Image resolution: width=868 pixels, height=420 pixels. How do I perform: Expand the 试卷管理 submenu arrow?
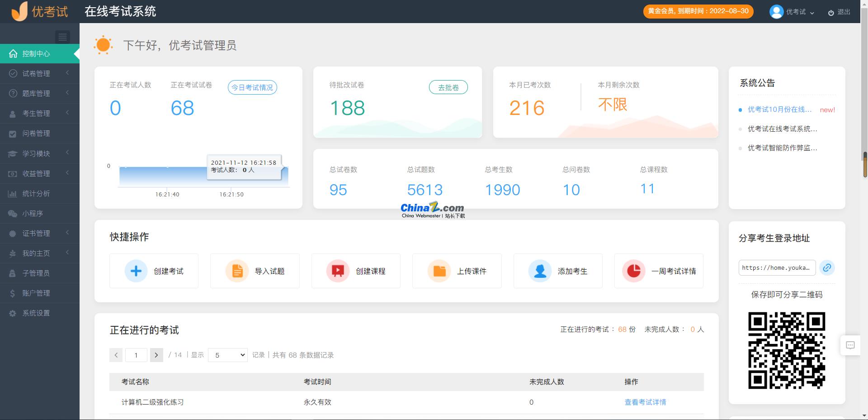(x=67, y=73)
